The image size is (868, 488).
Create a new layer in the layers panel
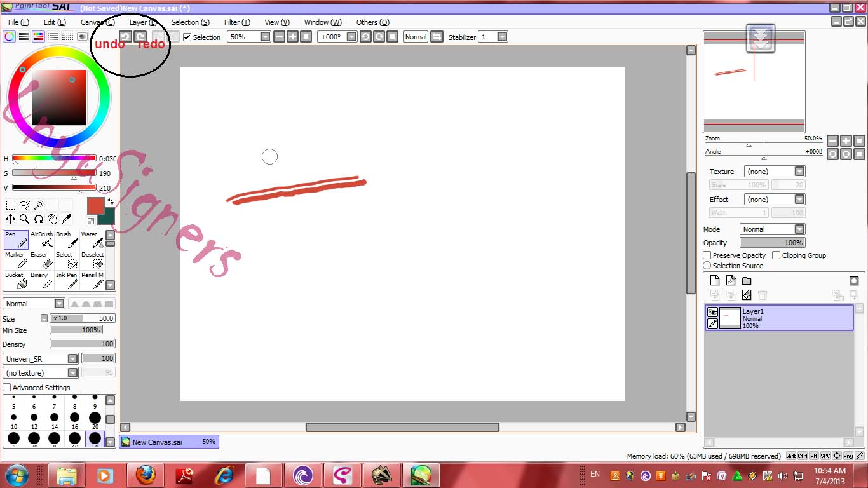tap(714, 280)
